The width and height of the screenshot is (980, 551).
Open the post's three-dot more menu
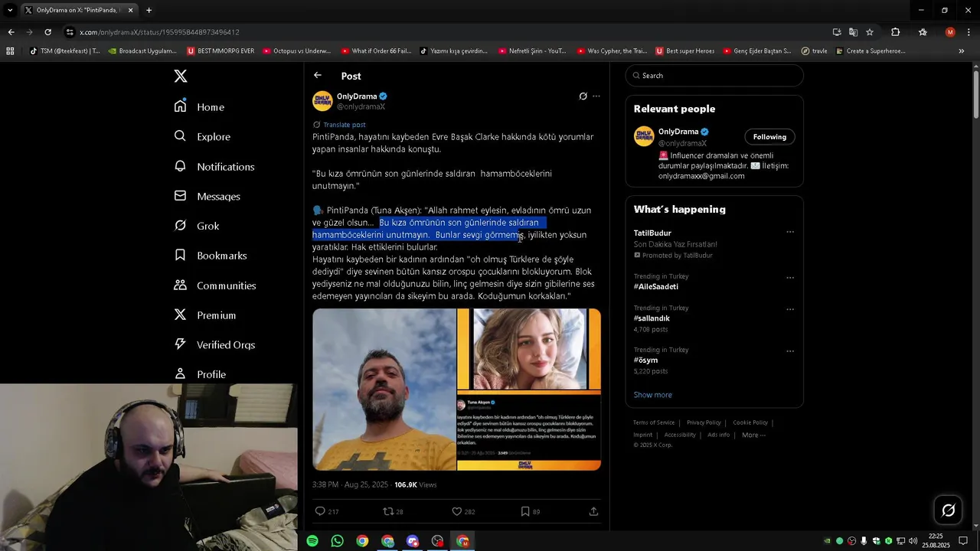596,96
